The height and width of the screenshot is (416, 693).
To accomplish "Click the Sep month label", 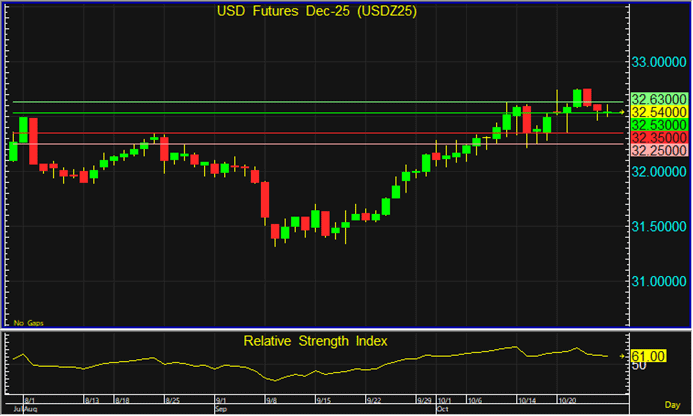I will (220, 410).
